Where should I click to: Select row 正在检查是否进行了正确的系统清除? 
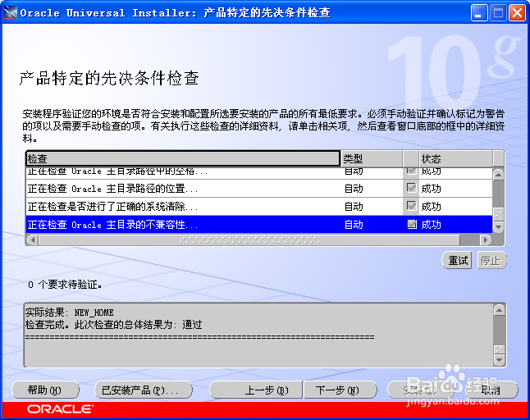[259, 206]
